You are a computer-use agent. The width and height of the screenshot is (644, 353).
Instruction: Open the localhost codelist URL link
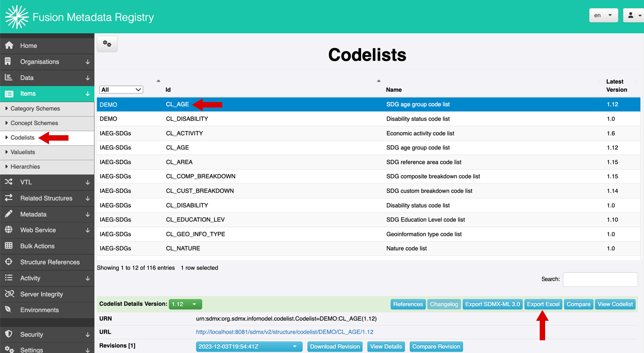[x=284, y=332]
